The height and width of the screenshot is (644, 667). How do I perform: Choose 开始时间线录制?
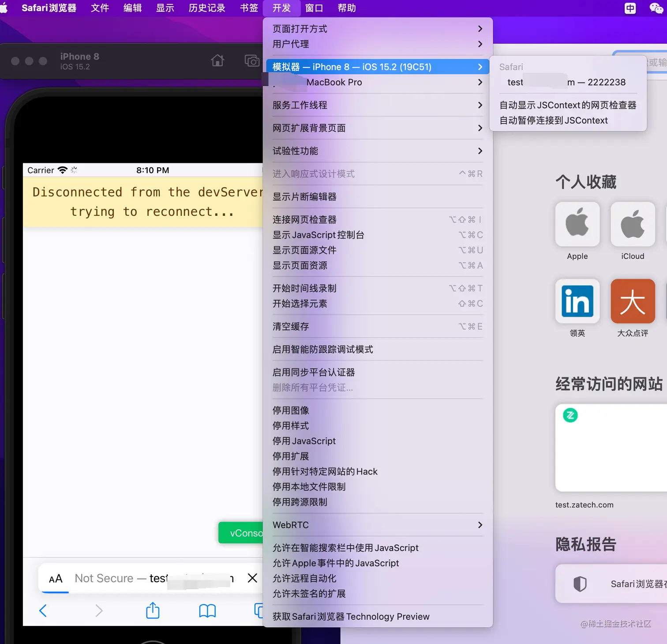[x=378, y=288]
